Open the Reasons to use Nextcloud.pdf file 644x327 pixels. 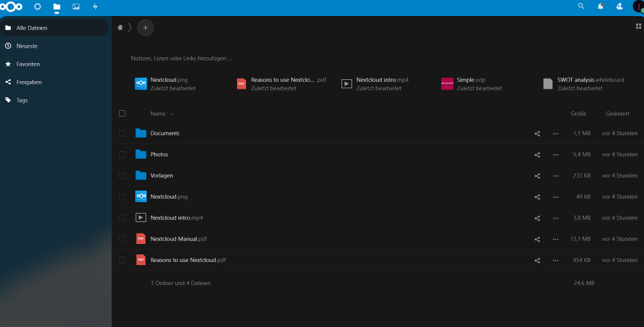(188, 260)
